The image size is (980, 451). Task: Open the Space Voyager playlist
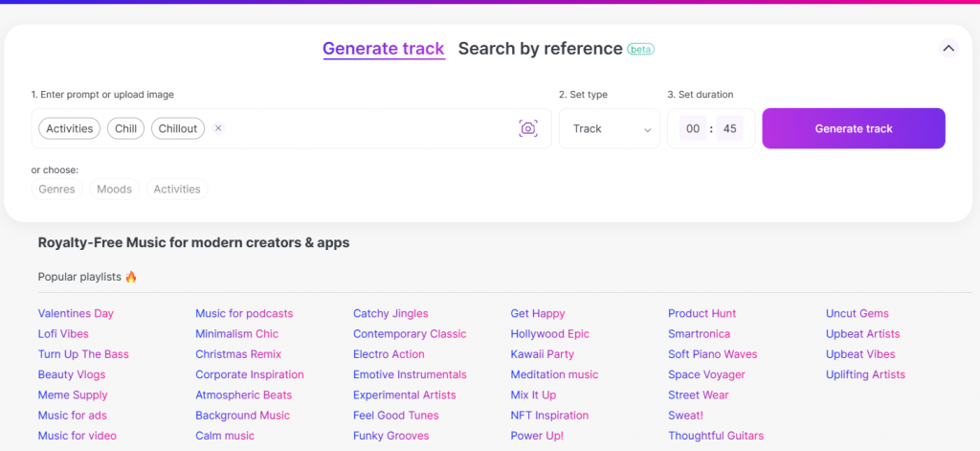coord(706,374)
